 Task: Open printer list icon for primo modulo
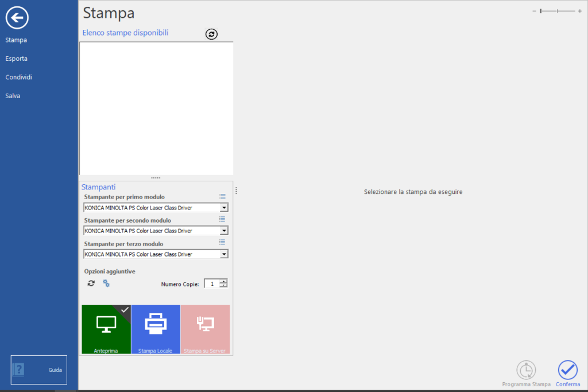coord(222,197)
